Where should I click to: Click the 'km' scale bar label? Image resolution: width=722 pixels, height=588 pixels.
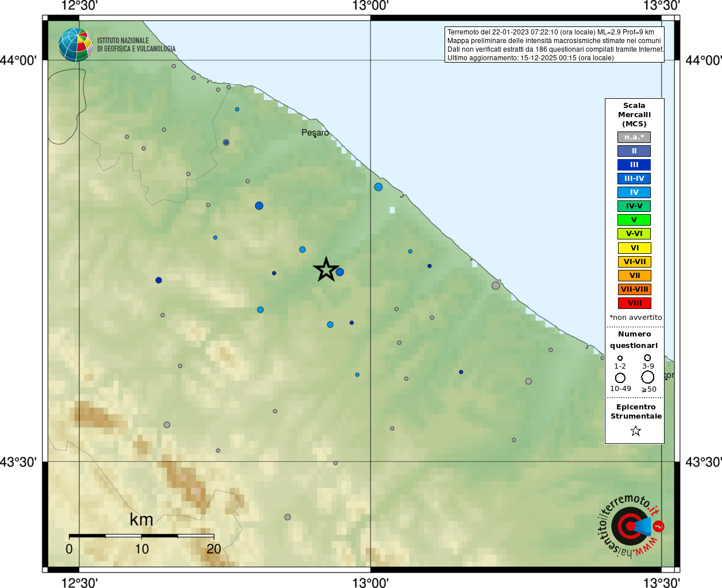tap(141, 520)
